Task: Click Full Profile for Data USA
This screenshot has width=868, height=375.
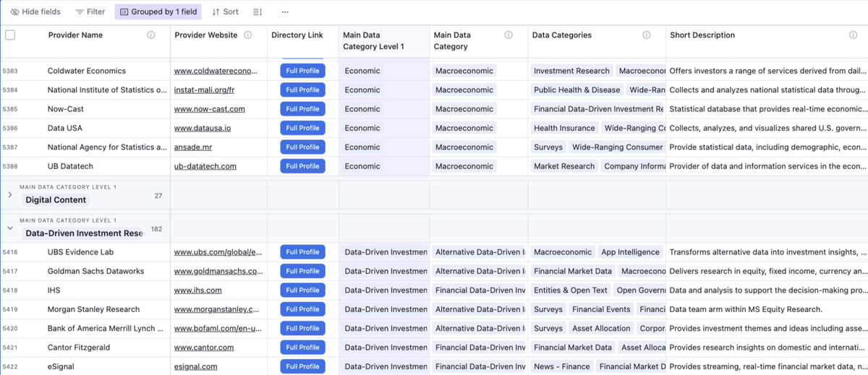Action: coord(302,128)
